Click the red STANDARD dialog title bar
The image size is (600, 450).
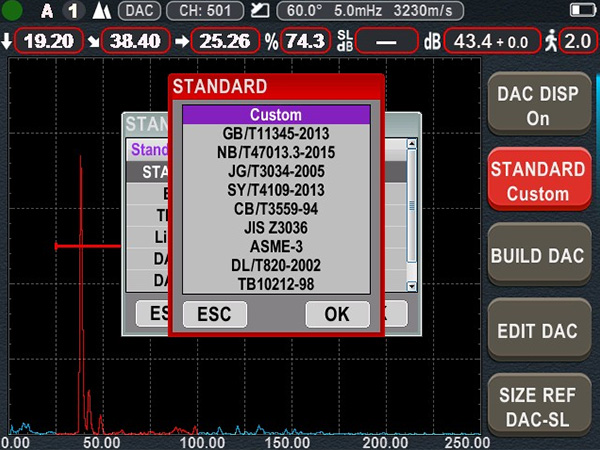click(x=276, y=87)
